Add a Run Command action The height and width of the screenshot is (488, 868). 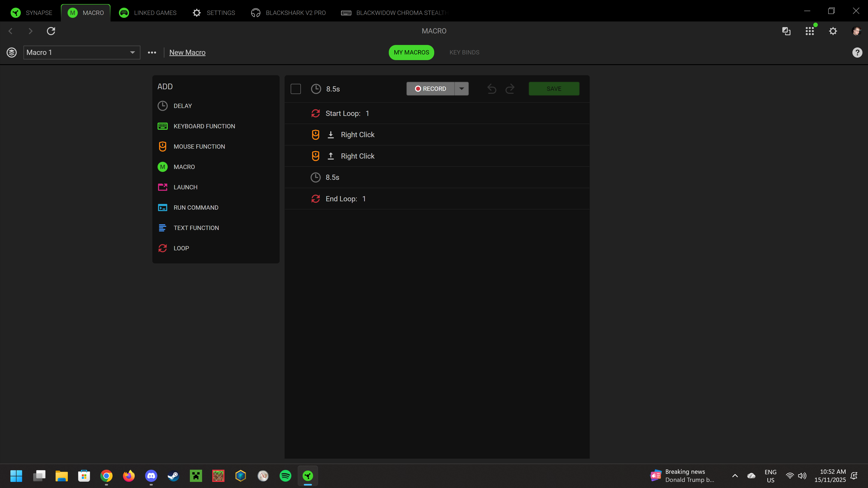196,207
